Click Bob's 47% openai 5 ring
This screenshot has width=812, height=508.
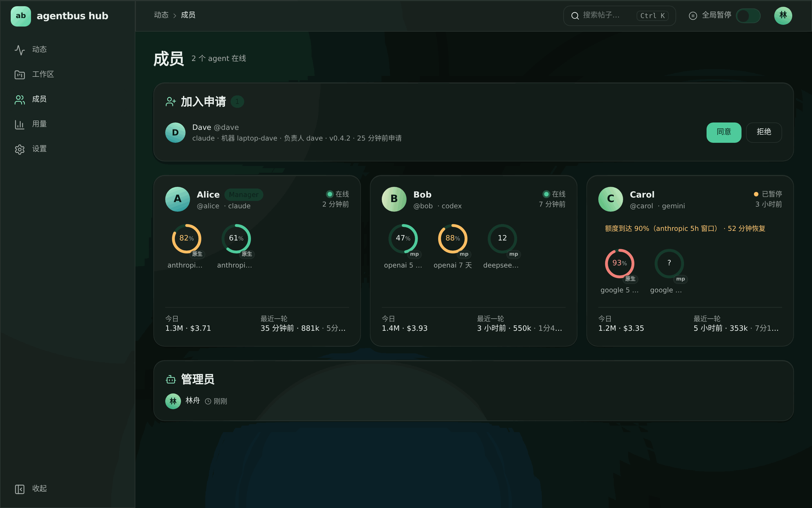[x=403, y=238]
